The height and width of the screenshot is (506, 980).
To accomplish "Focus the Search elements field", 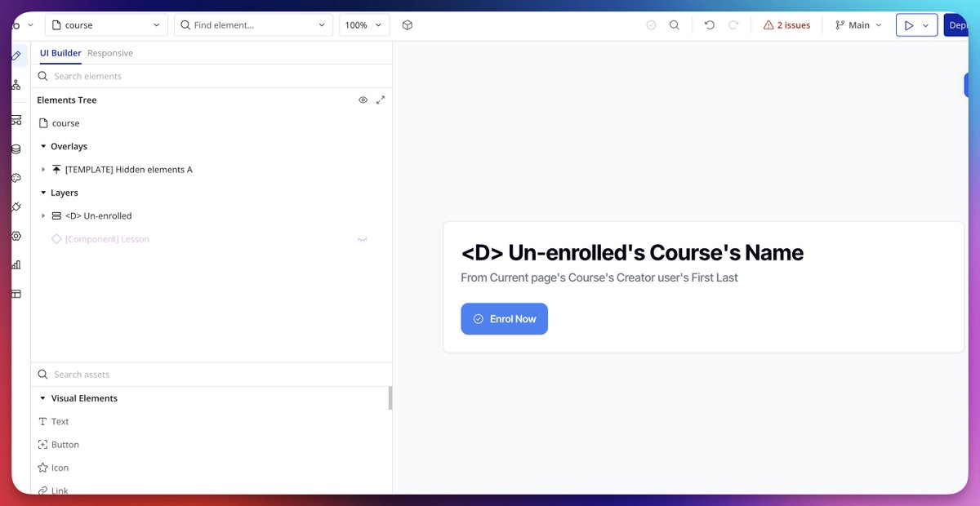I will pos(211,76).
